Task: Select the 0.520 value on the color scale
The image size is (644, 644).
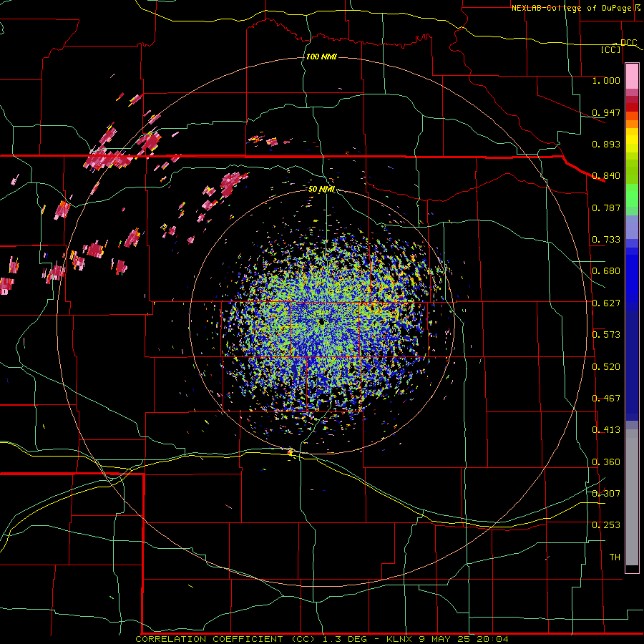Action: (606, 367)
